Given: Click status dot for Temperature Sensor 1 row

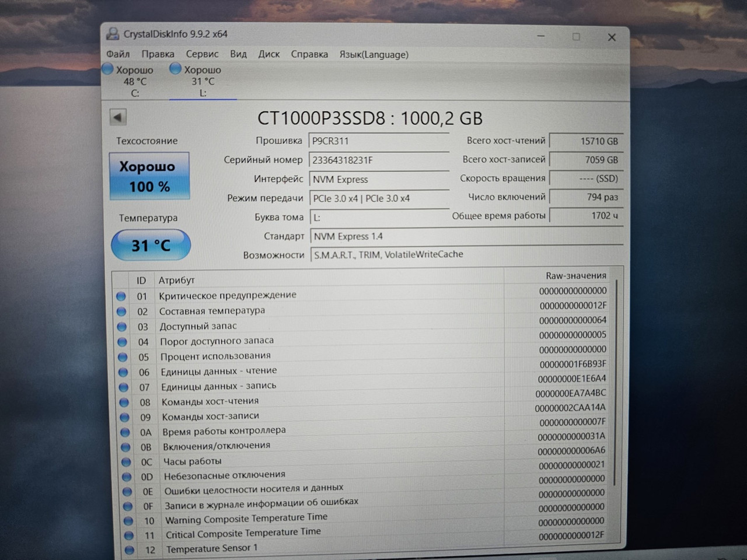Looking at the screenshot, I should click(x=129, y=549).
